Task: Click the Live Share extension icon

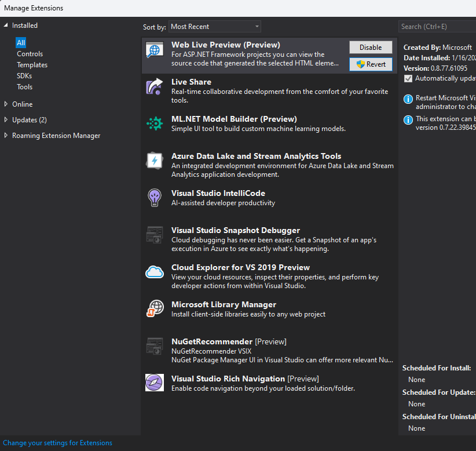Action: click(155, 86)
